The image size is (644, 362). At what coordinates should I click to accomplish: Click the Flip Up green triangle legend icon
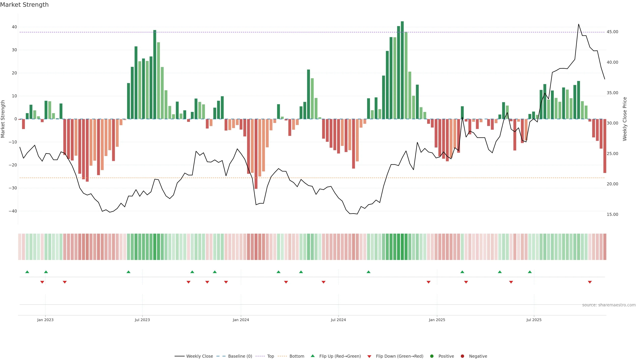click(x=312, y=356)
